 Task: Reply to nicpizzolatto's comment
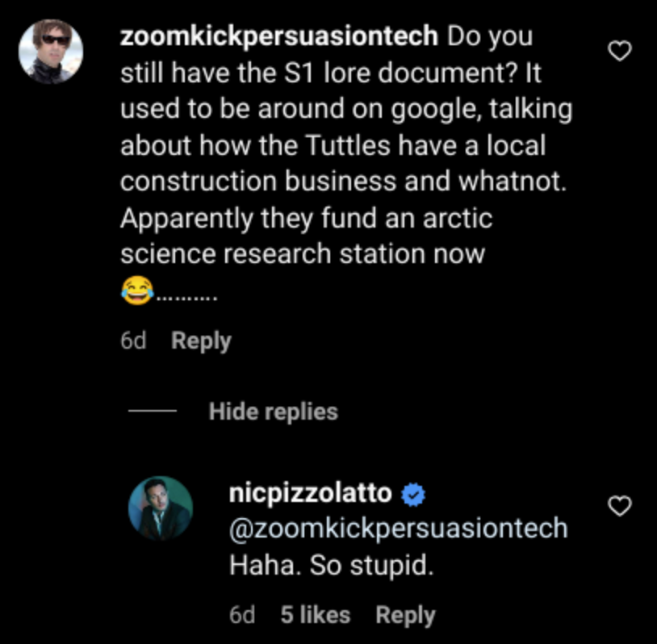405,616
